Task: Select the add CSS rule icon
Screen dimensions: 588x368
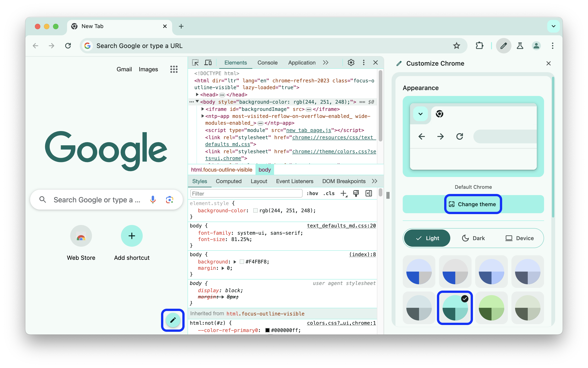Action: point(344,194)
